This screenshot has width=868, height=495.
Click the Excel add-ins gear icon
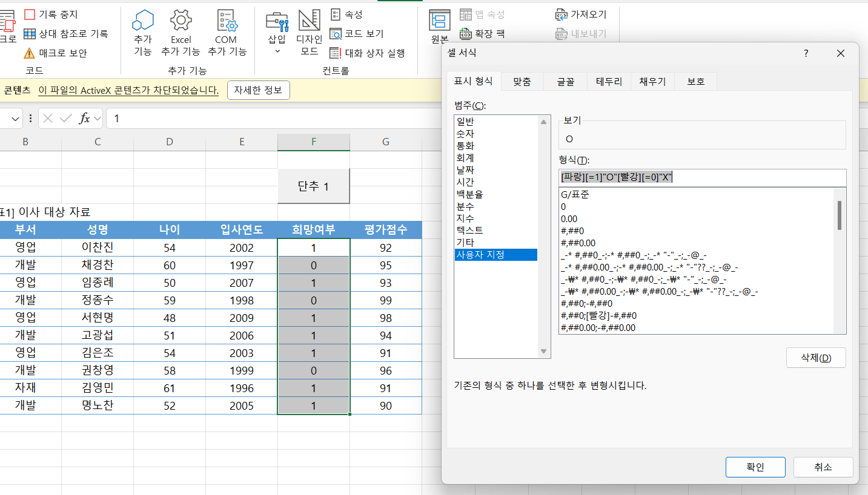tap(181, 21)
